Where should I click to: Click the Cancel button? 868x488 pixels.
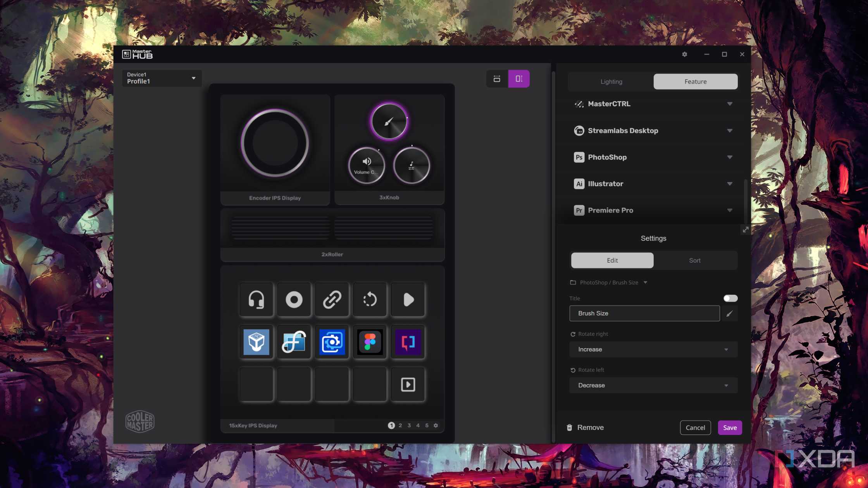(x=695, y=428)
